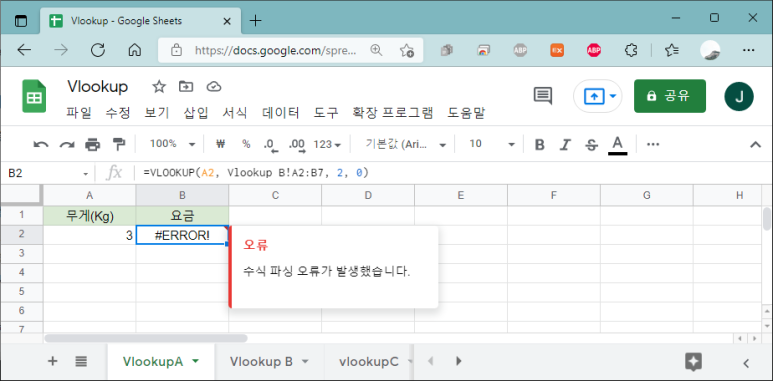Screen dimensions: 773x381
Task: Print the spreadsheet
Action: click(93, 144)
